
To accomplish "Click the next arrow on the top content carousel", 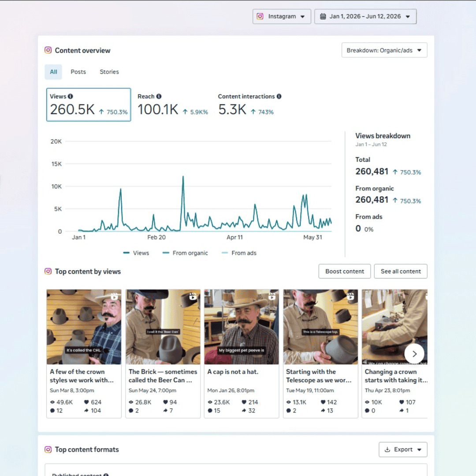I will [x=414, y=353].
